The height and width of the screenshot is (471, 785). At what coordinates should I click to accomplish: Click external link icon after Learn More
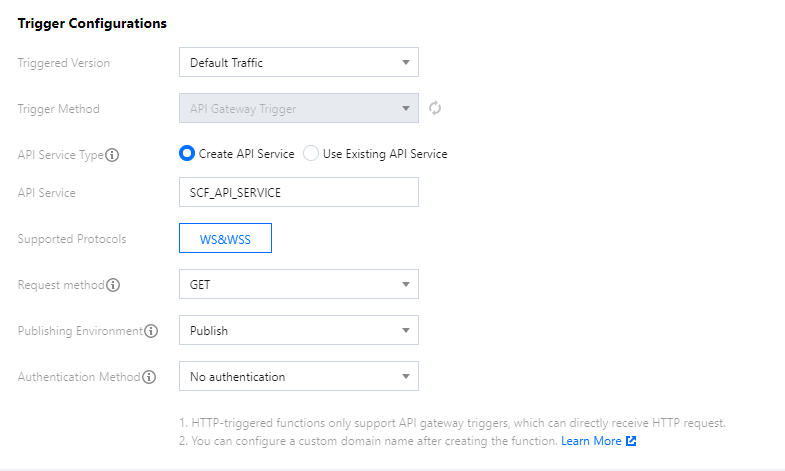pos(631,441)
